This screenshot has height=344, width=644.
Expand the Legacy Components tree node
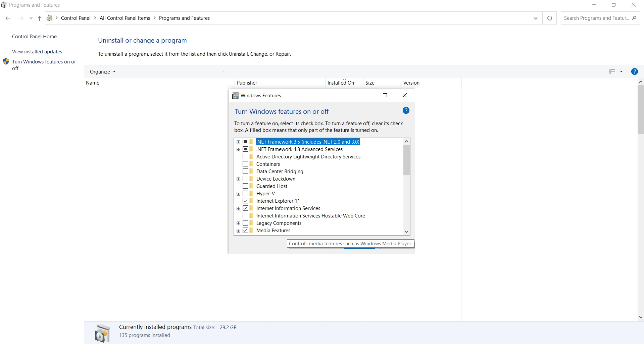click(238, 223)
